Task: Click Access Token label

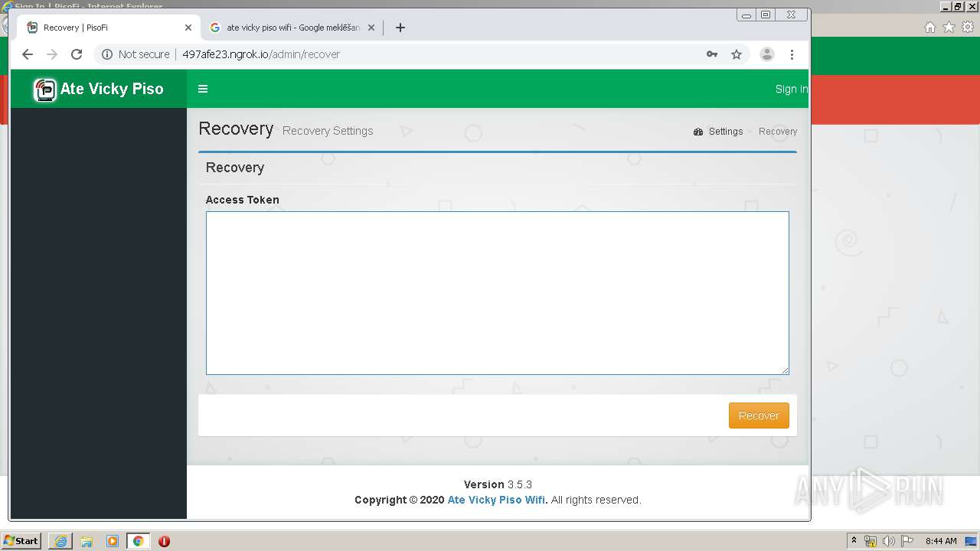Action: pyautogui.click(x=242, y=200)
